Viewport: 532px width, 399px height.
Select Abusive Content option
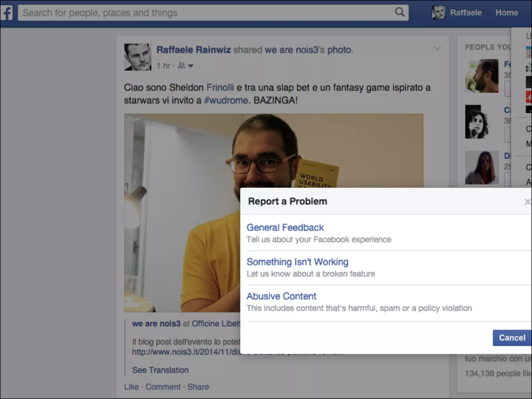click(281, 296)
